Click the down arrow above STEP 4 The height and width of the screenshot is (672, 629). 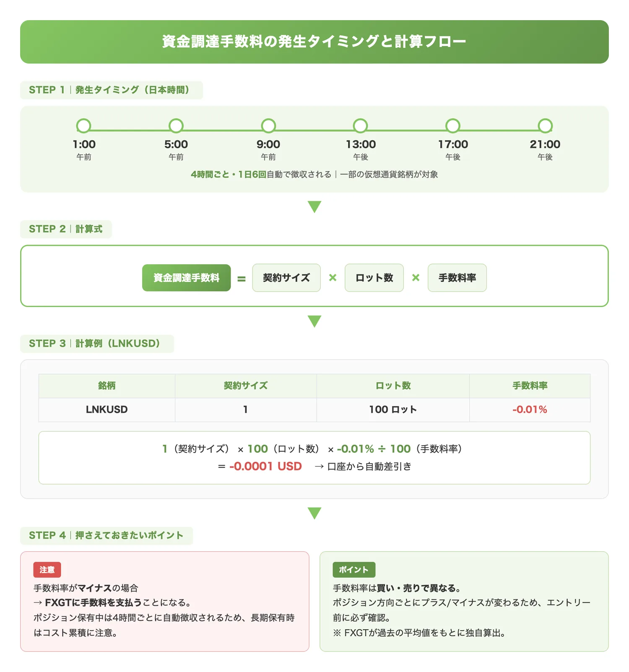(x=314, y=513)
